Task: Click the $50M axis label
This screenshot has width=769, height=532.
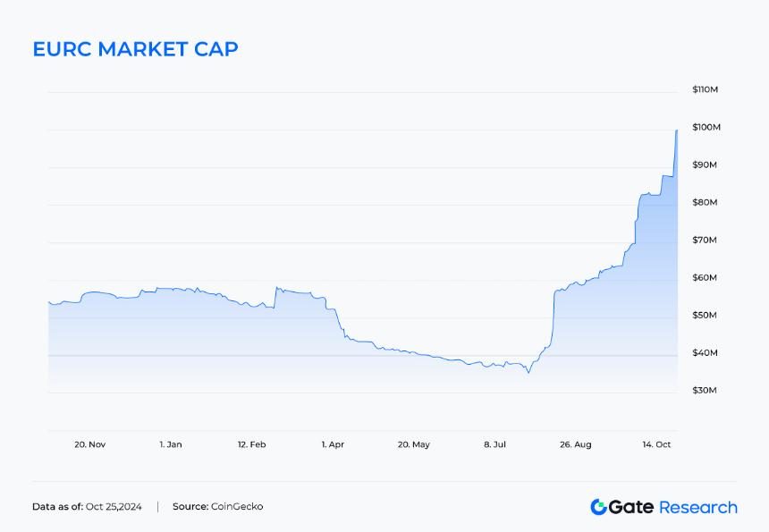Action: (x=705, y=315)
